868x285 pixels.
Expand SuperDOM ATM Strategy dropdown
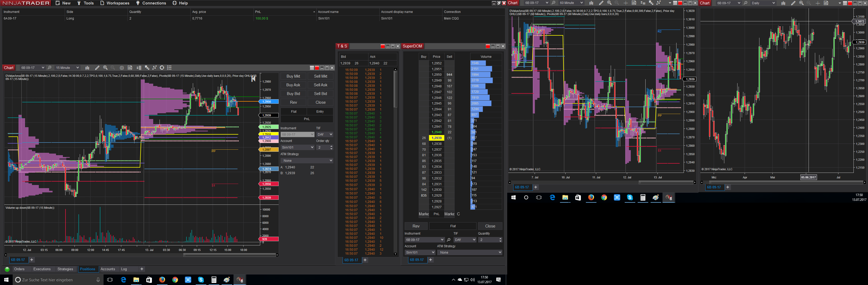tap(469, 252)
